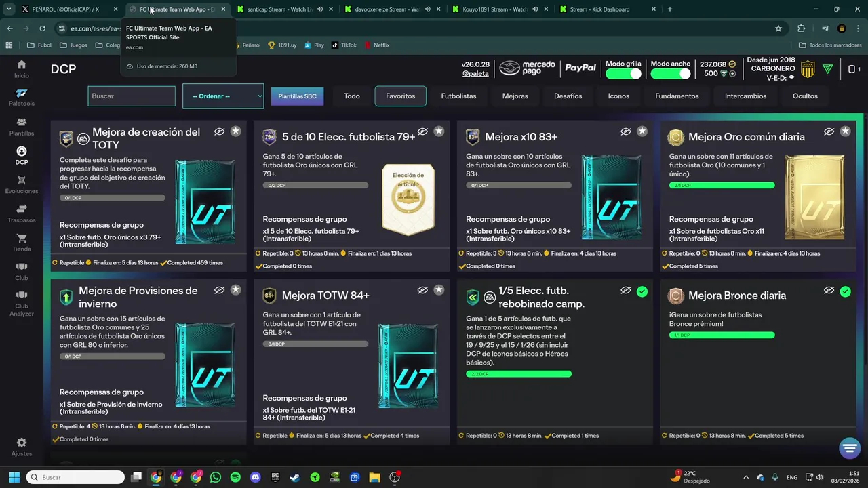This screenshot has height=488, width=868.
Task: Open Paletools in the left sidebar
Action: tap(22, 98)
